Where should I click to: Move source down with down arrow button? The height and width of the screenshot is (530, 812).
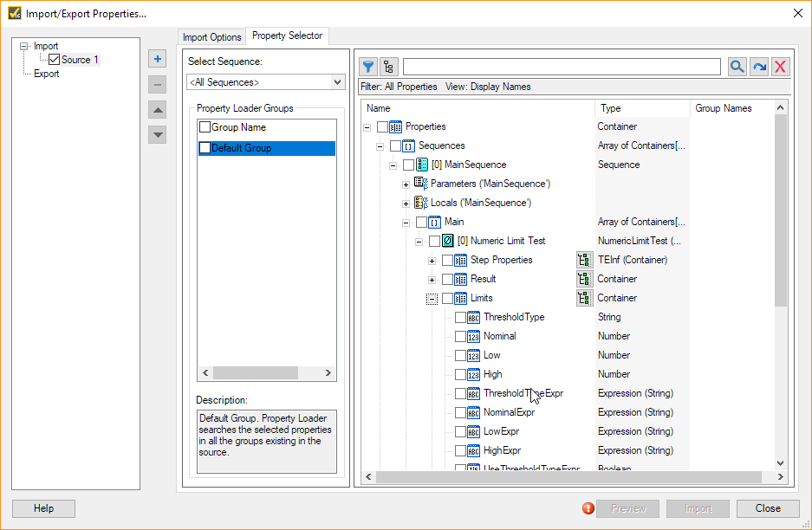point(158,135)
